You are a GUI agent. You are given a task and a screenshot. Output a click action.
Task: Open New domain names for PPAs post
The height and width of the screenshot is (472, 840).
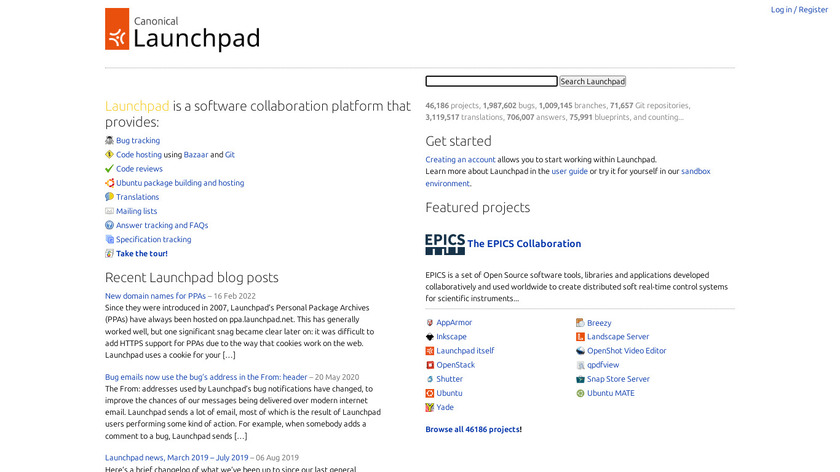coord(155,296)
